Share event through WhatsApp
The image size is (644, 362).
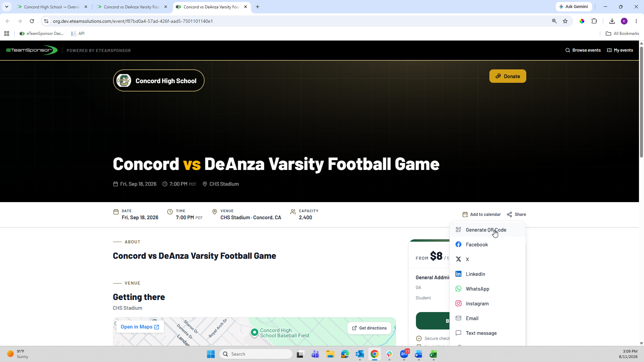(x=488, y=289)
